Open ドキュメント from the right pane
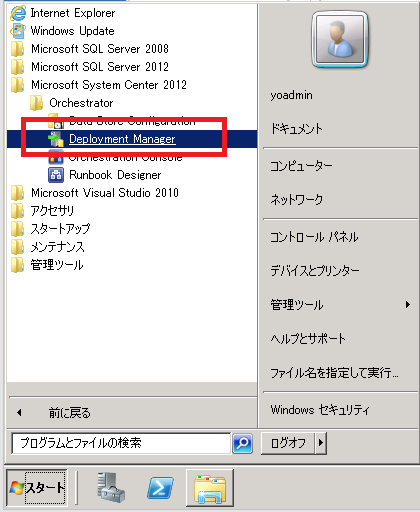 (296, 129)
